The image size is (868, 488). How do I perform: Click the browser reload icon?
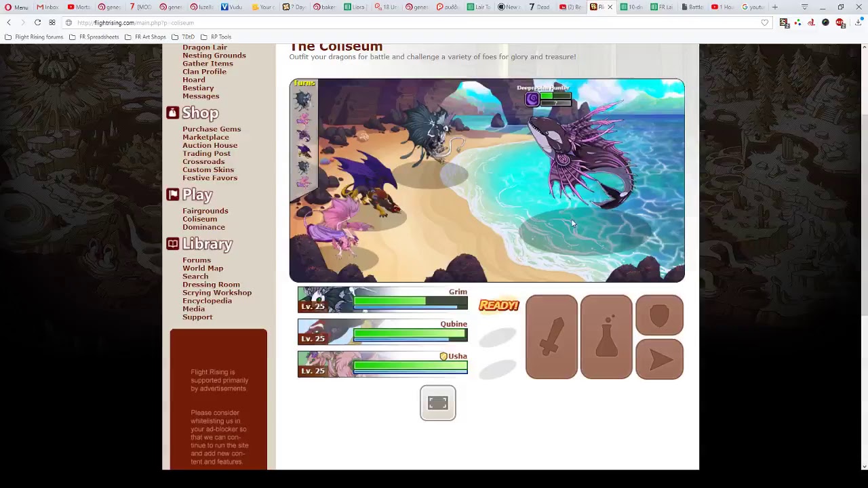pyautogui.click(x=38, y=22)
